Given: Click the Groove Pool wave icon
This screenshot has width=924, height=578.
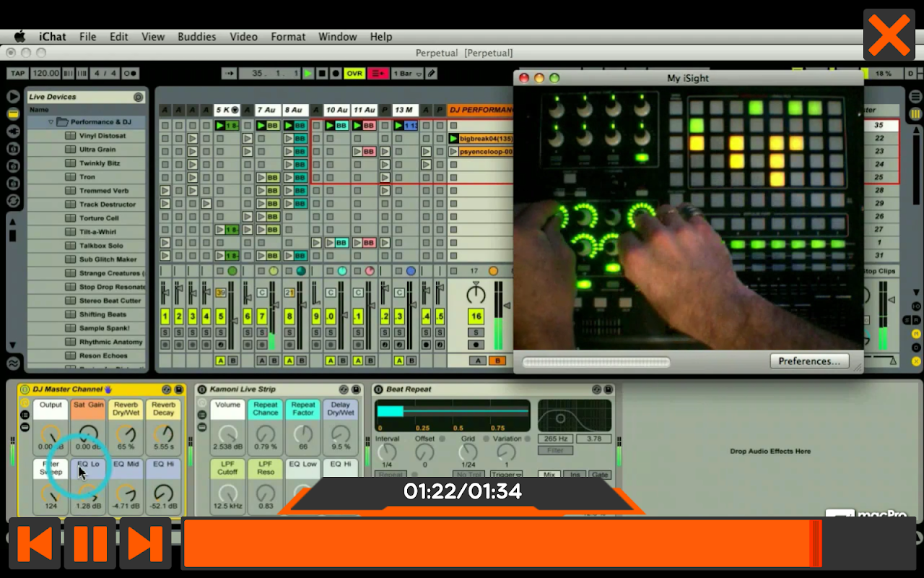Looking at the screenshot, I should coord(13,363).
